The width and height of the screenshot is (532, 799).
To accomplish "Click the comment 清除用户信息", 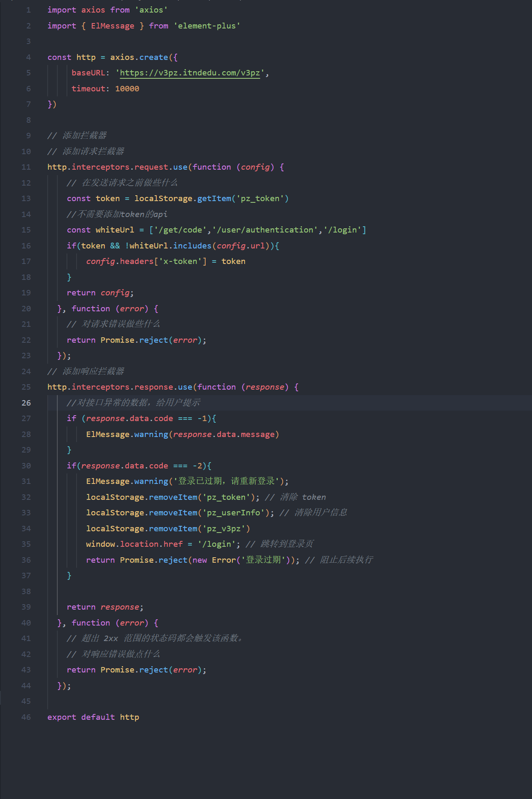I will pyautogui.click(x=313, y=513).
